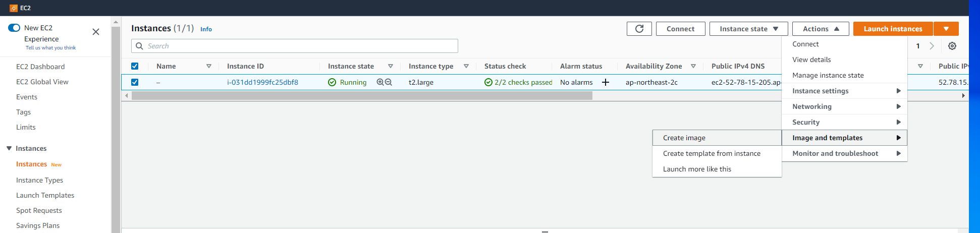980x233 pixels.
Task: Sort by Instance state column arrow
Action: 391,66
